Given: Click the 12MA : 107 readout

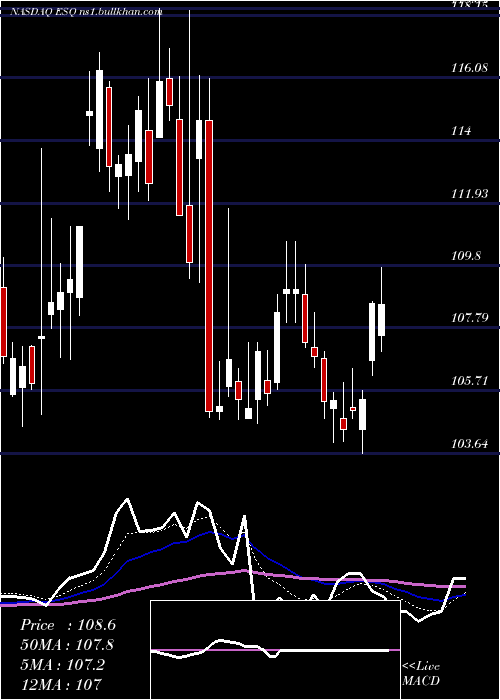Looking at the screenshot, I should click(x=61, y=684).
